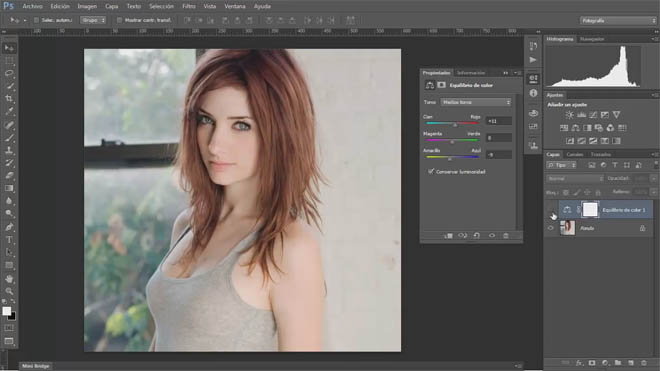The width and height of the screenshot is (660, 371).
Task: Click the Equilibrio de color 1 layer name
Action: 623,210
